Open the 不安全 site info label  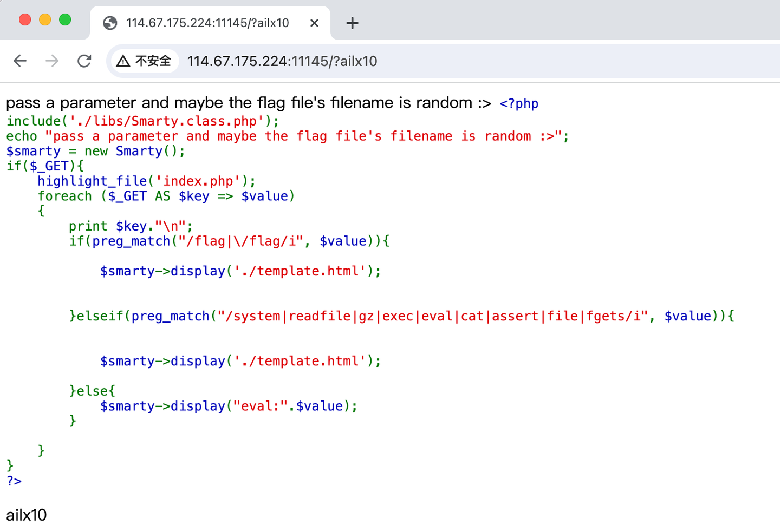[153, 61]
